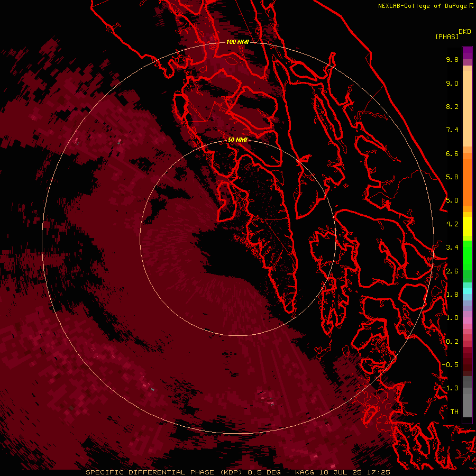This screenshot has width=476, height=476.
Task: Click the cyan segment of the color bar
Action: point(467,291)
